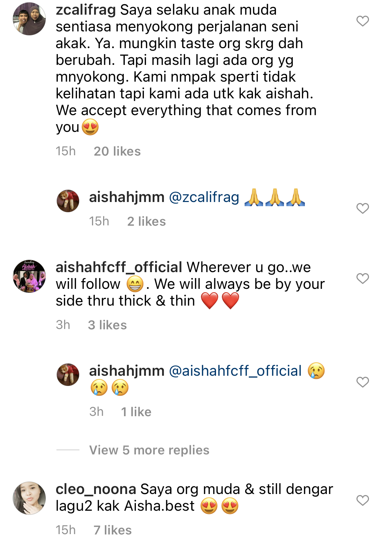Screen dimensions: 392x554
Task: Open the cleo_noona username
Action: tap(96, 489)
